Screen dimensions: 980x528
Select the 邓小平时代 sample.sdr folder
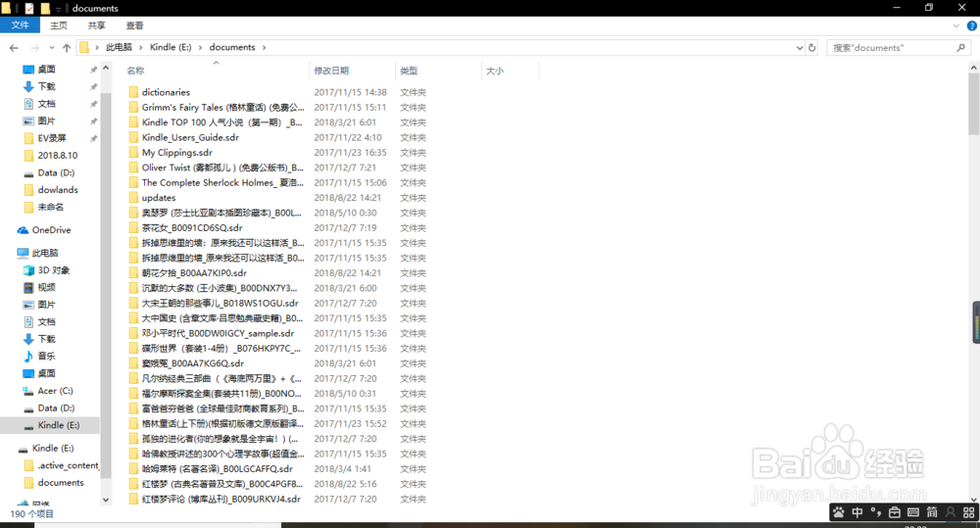(x=218, y=333)
